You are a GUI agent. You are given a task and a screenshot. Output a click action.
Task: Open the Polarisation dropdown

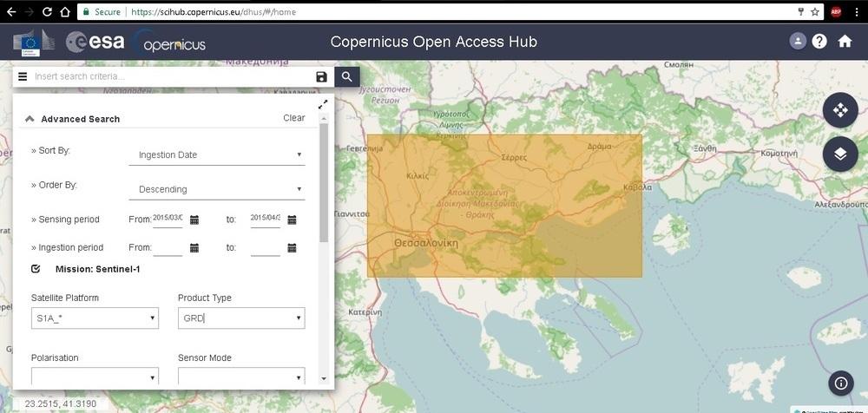click(x=95, y=377)
